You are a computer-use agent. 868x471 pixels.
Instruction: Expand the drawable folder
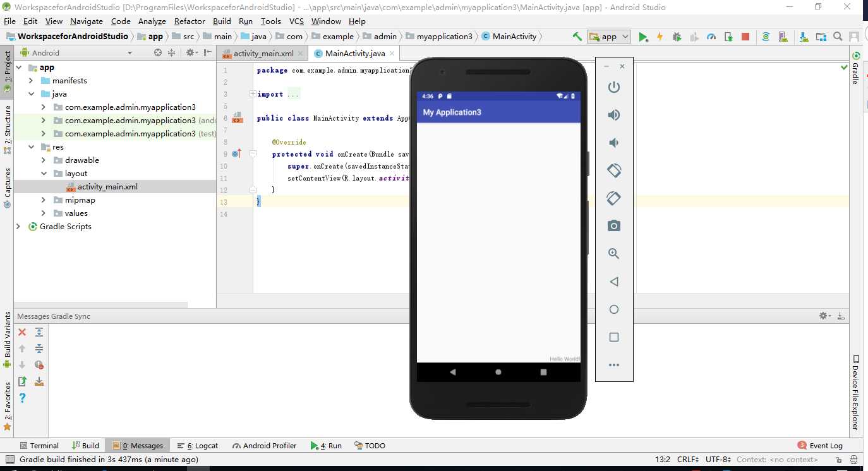point(44,160)
